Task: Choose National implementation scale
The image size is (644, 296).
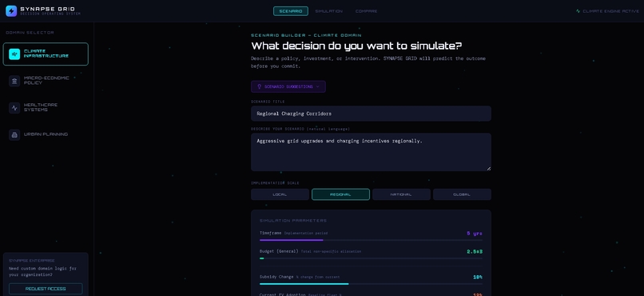Action: [401, 194]
